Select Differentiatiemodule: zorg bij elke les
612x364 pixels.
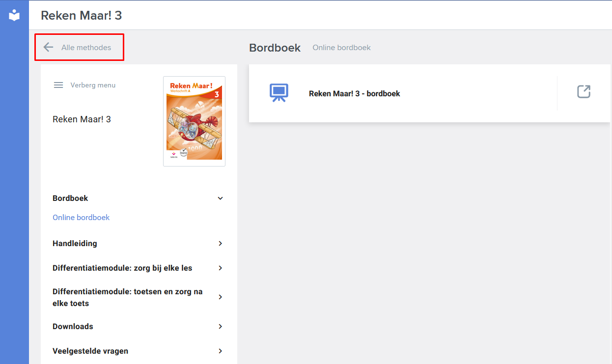[x=122, y=268]
